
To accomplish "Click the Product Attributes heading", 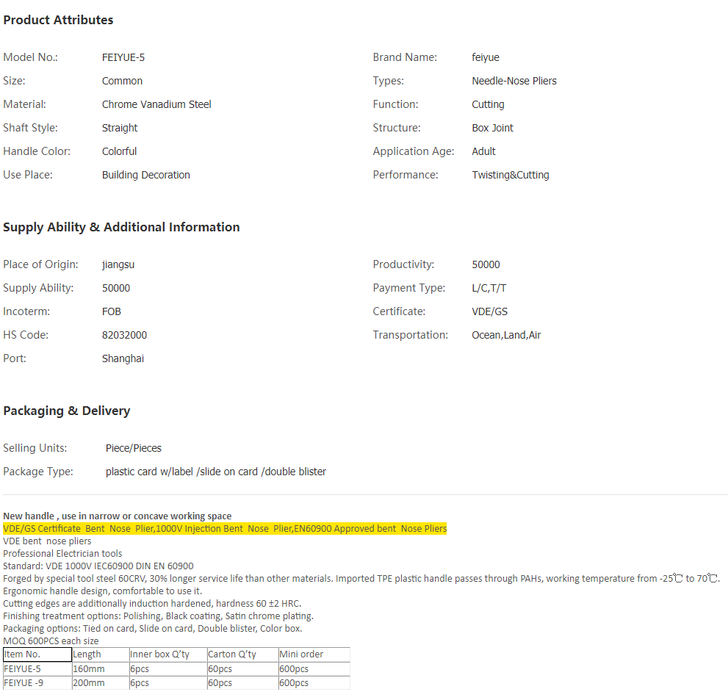I will click(x=58, y=20).
